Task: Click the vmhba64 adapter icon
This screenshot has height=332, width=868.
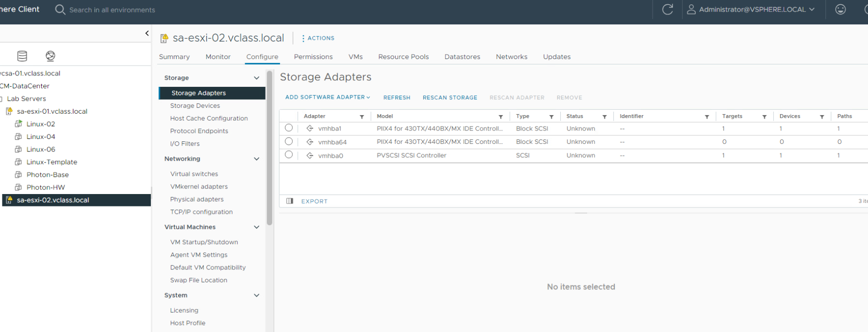Action: pyautogui.click(x=310, y=142)
